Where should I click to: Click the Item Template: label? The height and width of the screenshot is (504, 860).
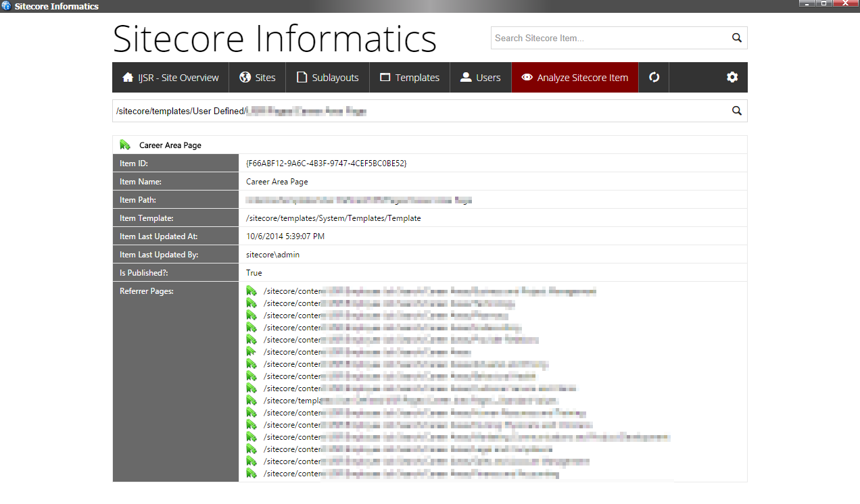point(147,218)
